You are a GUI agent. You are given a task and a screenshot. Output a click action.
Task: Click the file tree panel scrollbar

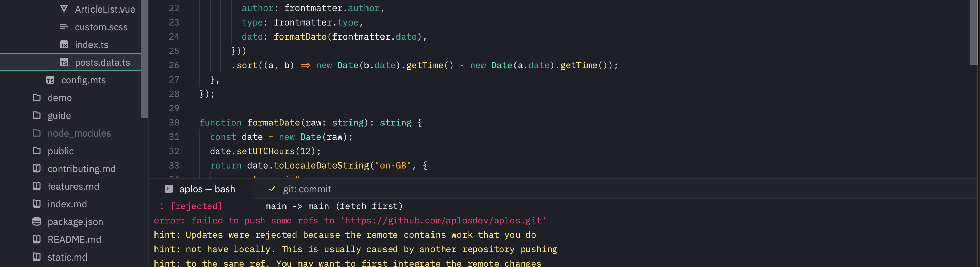click(144, 59)
